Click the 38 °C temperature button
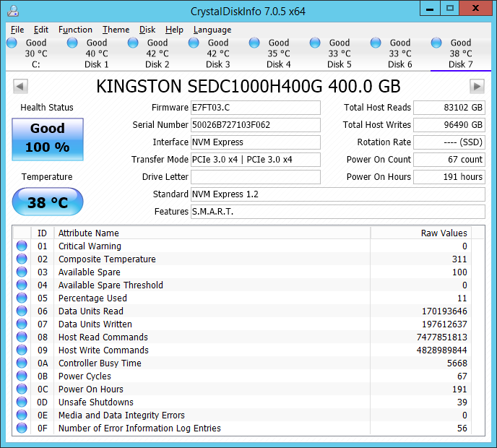 tap(48, 202)
